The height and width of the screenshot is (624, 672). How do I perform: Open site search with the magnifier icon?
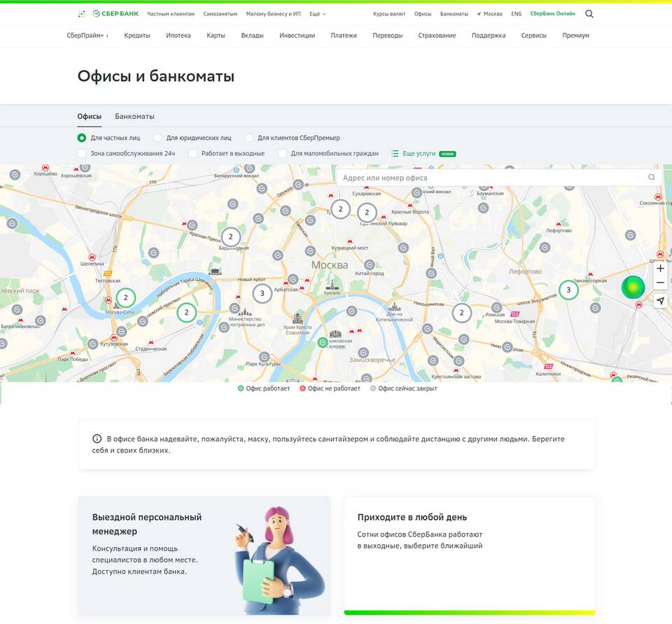[589, 14]
